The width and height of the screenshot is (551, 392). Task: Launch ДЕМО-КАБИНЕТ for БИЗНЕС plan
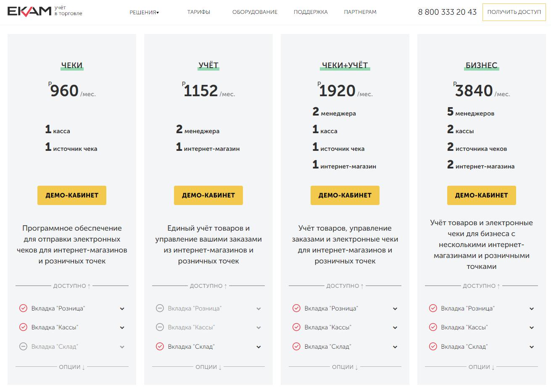[x=482, y=195]
